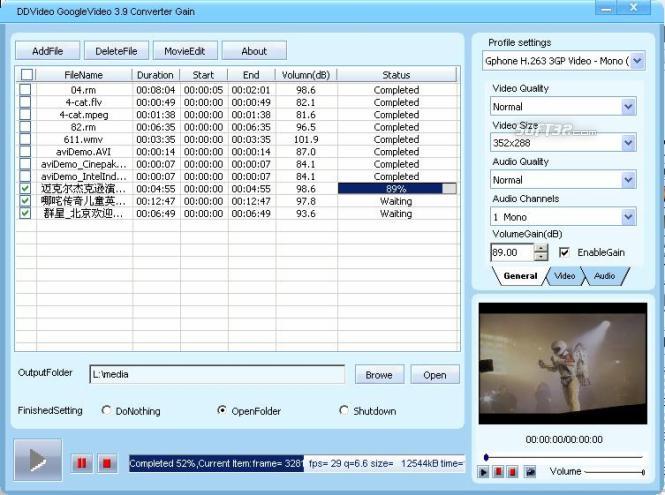The image size is (665, 495).
Task: Click the 00:00:05 start time cell
Action: (204, 90)
